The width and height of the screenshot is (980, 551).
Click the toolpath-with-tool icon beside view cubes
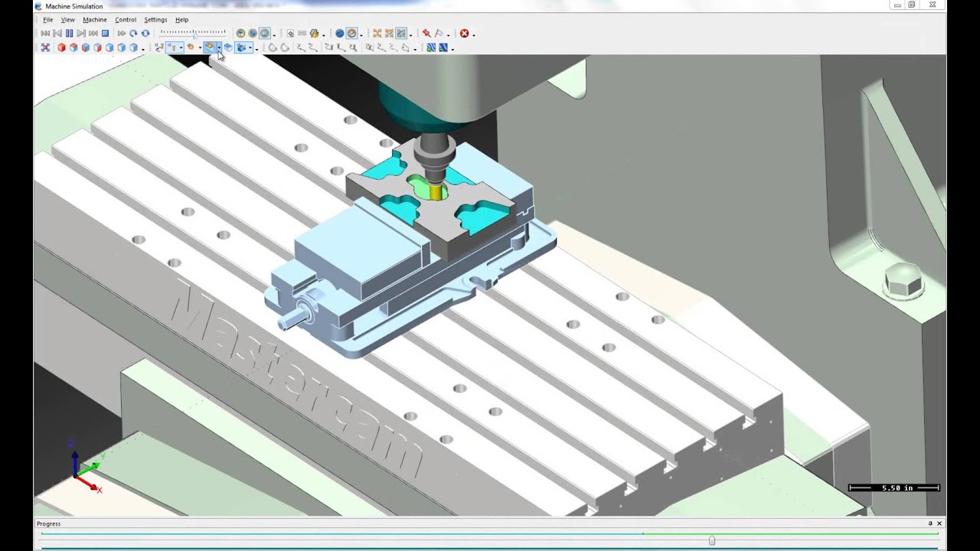coord(160,47)
